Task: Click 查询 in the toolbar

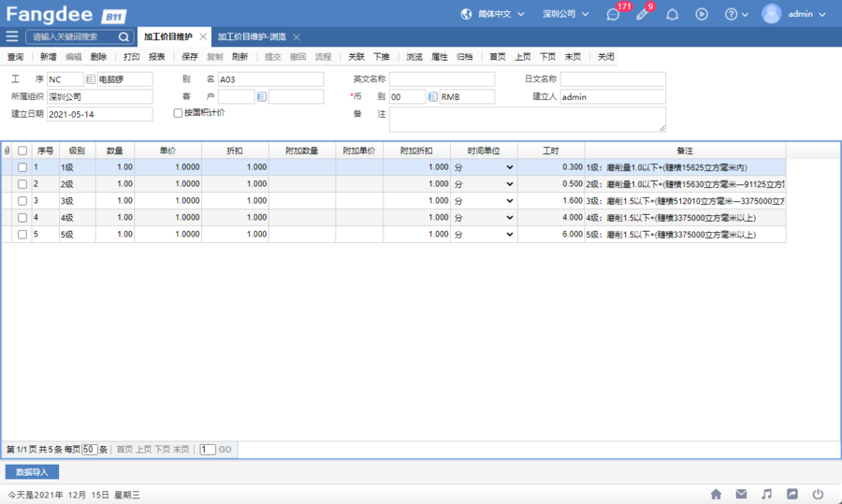Action: 15,57
